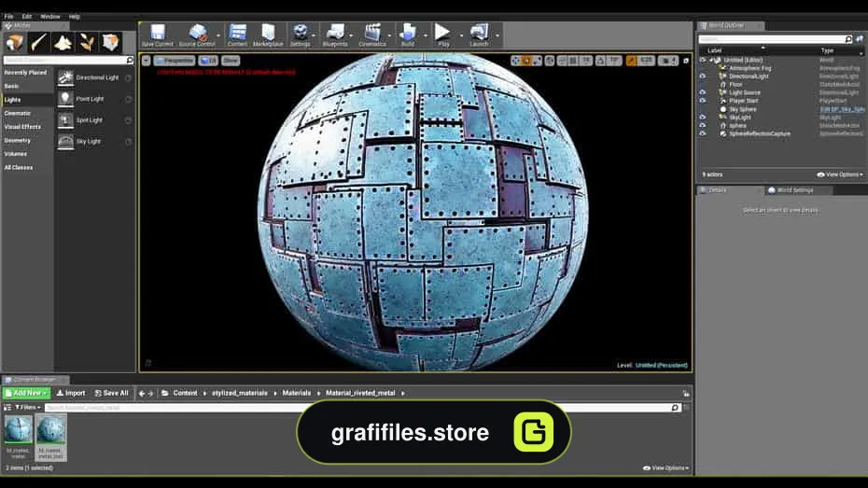Click the new folder icon in World Outliner
This screenshot has width=868, height=488.
[x=860, y=39]
